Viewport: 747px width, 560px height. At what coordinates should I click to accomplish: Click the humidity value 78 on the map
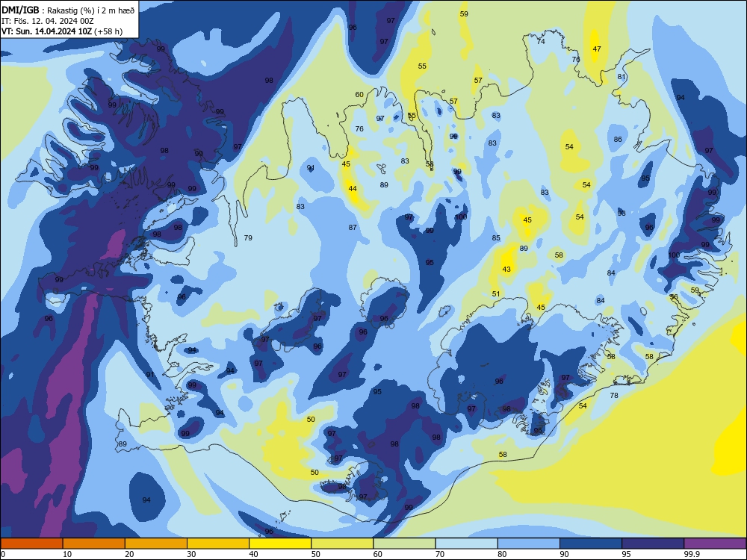pyautogui.click(x=614, y=396)
